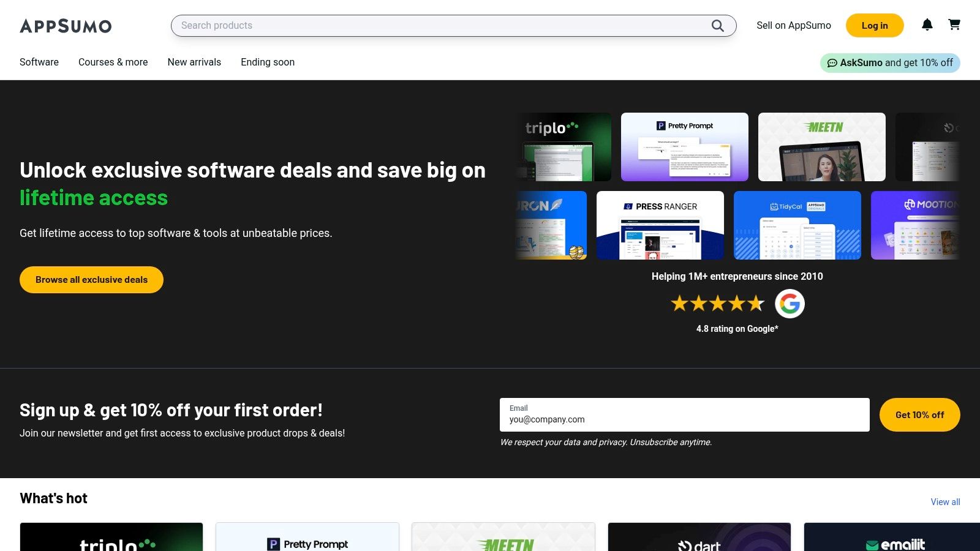The image size is (980, 551).
Task: Click the Get 10% off button
Action: pyautogui.click(x=919, y=414)
